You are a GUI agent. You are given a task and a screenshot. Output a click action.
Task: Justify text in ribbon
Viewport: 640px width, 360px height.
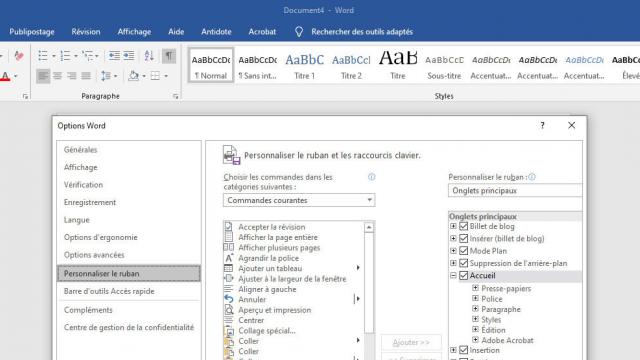point(86,76)
